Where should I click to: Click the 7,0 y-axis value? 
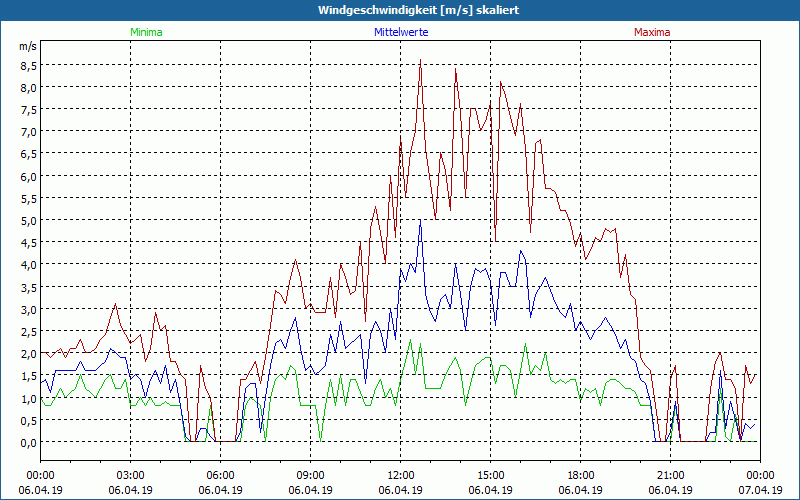[28, 132]
